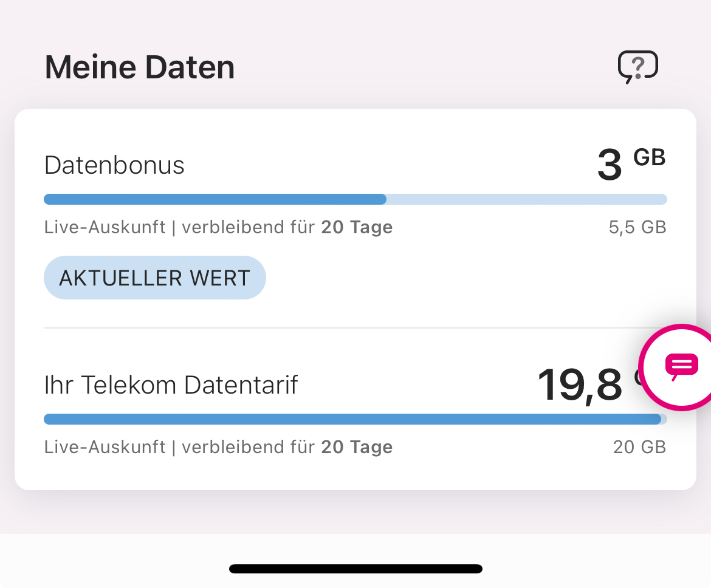Tap the Ihr Telekom Datentarif label

[x=171, y=385]
